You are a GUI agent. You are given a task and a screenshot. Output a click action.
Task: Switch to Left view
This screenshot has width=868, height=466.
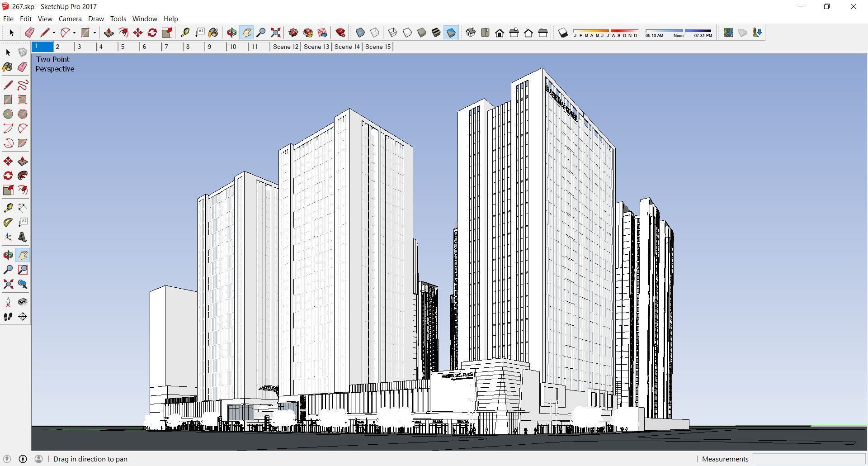point(543,33)
